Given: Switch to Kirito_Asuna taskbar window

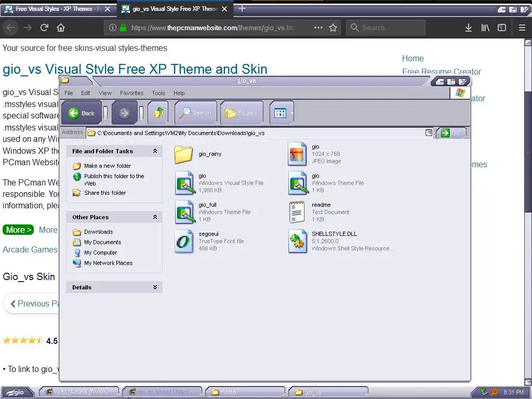Looking at the screenshot, I should coord(79,392).
